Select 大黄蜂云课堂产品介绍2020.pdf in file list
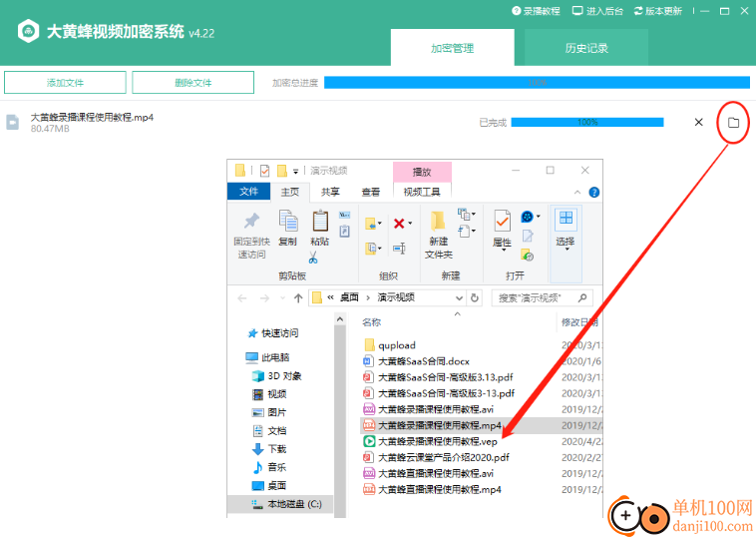Screen dimensions: 756x537 pos(436,457)
